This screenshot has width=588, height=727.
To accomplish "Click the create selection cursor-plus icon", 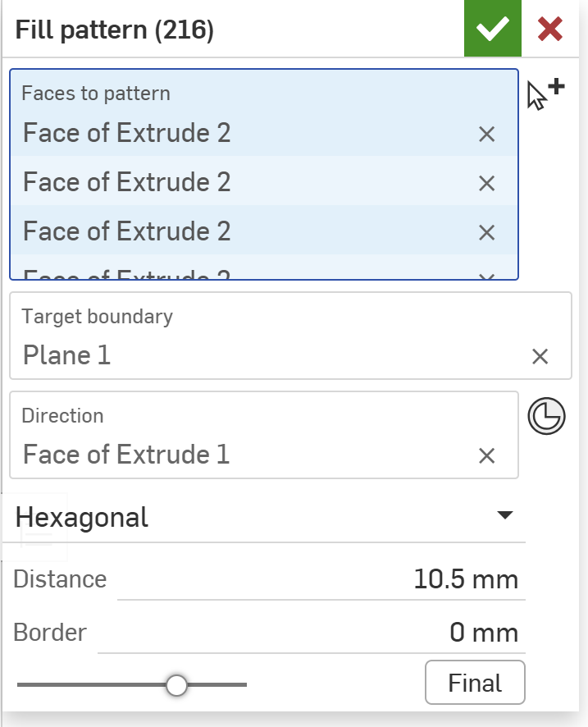I will point(545,94).
